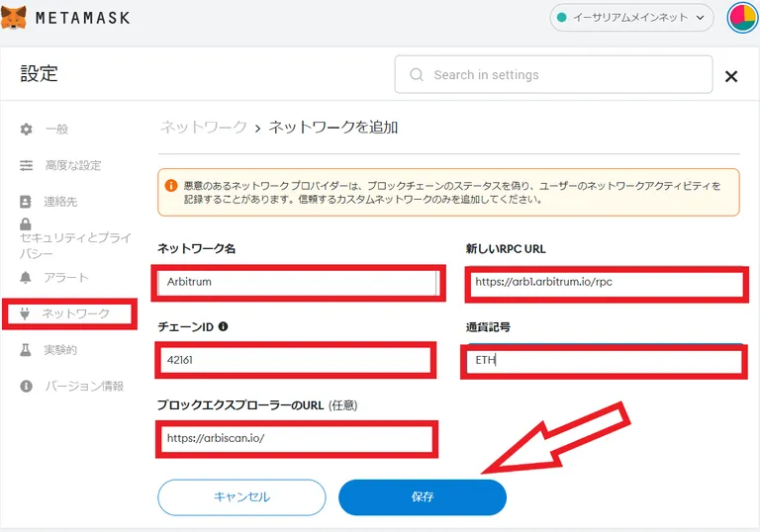Click the 保存 button

click(x=423, y=497)
